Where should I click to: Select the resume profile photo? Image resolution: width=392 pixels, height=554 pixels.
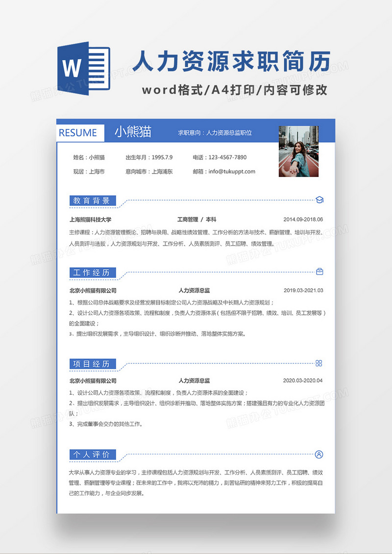pyautogui.click(x=298, y=151)
